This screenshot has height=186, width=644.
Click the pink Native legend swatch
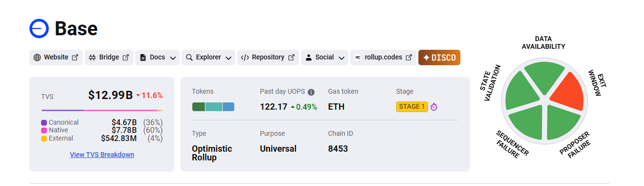[x=44, y=130]
